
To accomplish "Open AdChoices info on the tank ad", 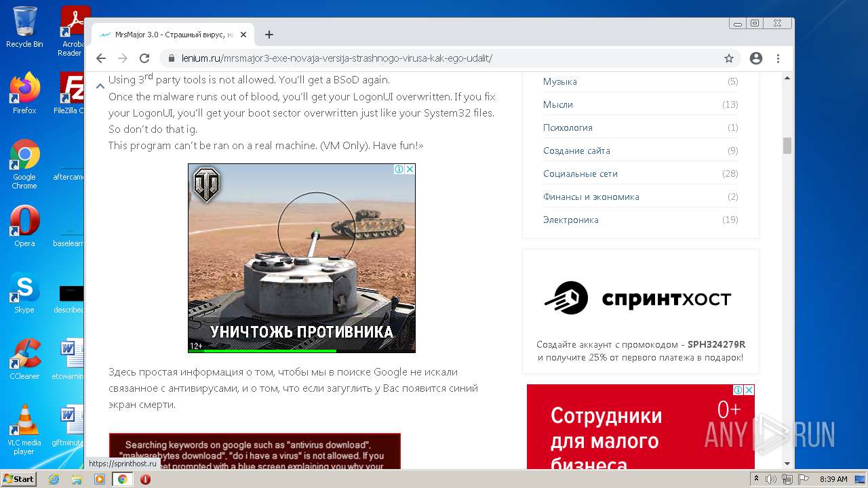I will [x=399, y=169].
